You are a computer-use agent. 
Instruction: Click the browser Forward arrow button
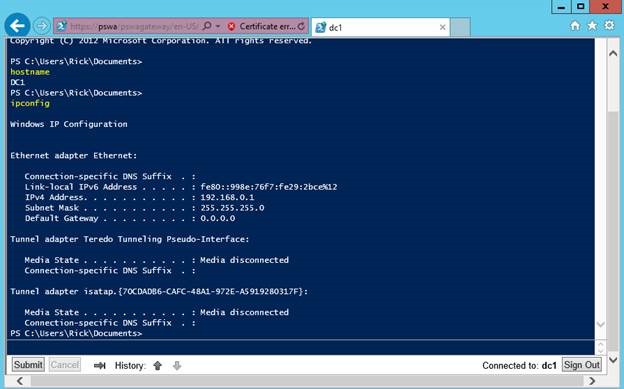(x=41, y=26)
